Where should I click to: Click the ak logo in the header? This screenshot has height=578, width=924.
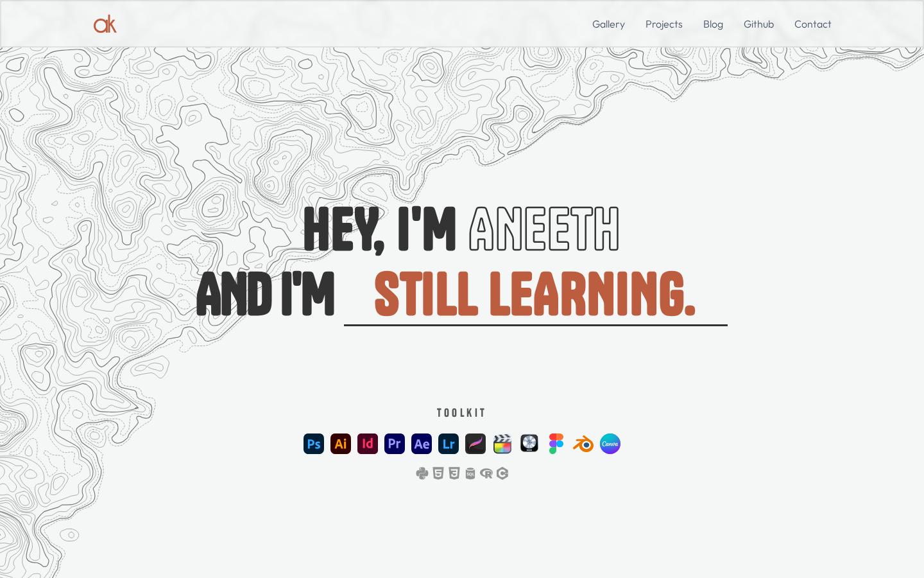[105, 24]
